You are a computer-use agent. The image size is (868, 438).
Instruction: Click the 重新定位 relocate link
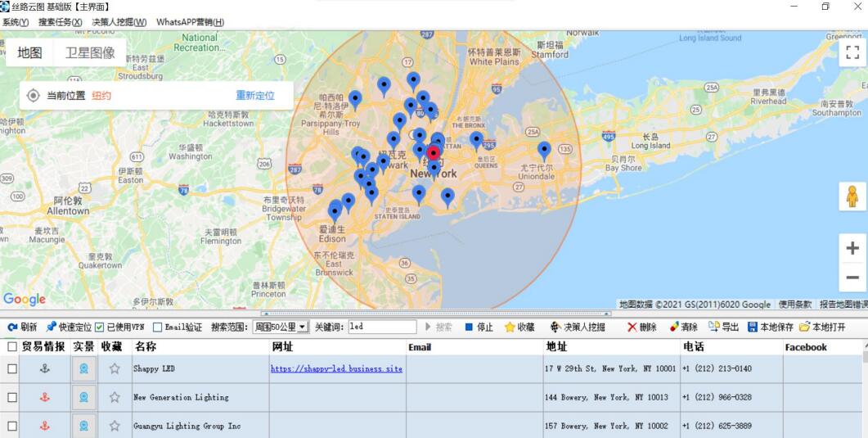[x=255, y=96]
